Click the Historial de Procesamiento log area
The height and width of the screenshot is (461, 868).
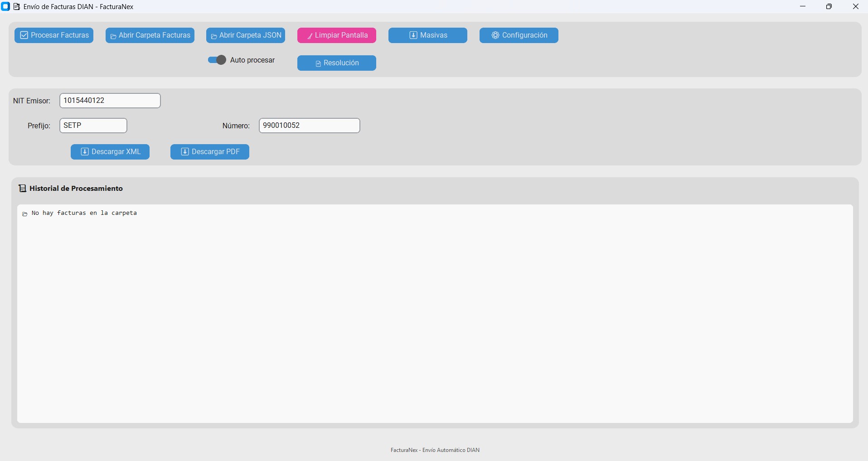click(x=435, y=313)
